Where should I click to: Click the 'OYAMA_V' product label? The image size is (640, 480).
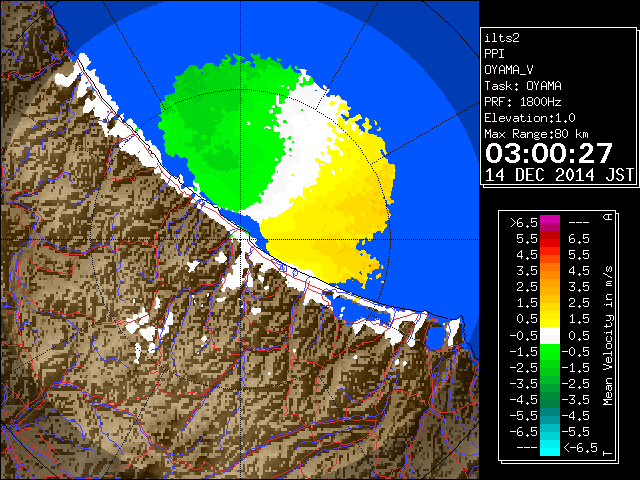pyautogui.click(x=509, y=70)
